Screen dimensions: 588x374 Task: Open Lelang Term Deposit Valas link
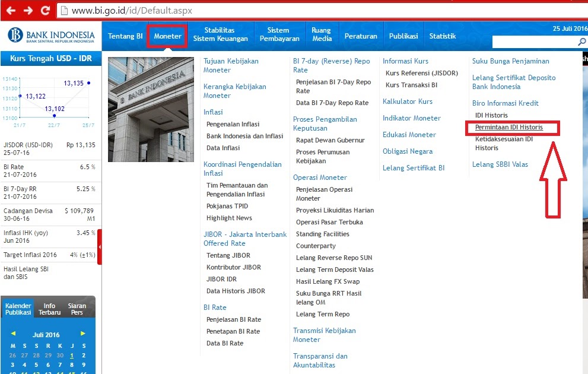(x=335, y=270)
